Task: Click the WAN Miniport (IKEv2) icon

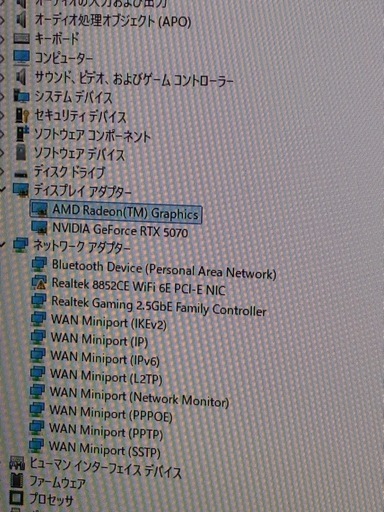Action: [38, 318]
